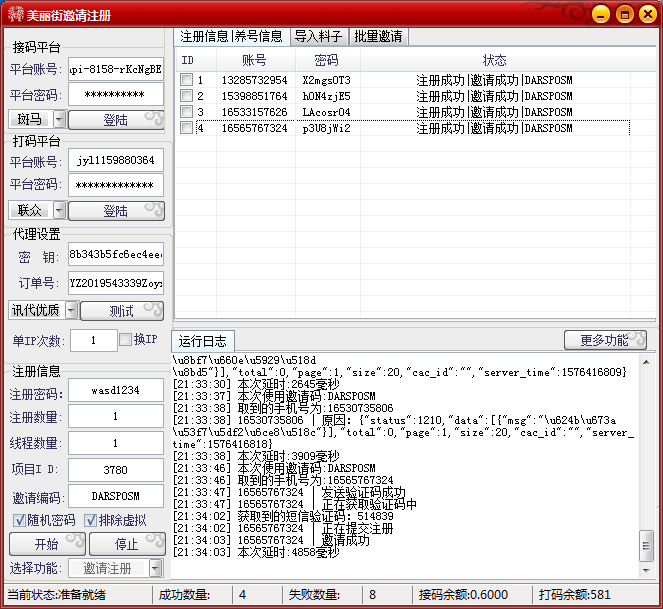Close the window with orange X button
The image size is (663, 609).
tap(648, 14)
